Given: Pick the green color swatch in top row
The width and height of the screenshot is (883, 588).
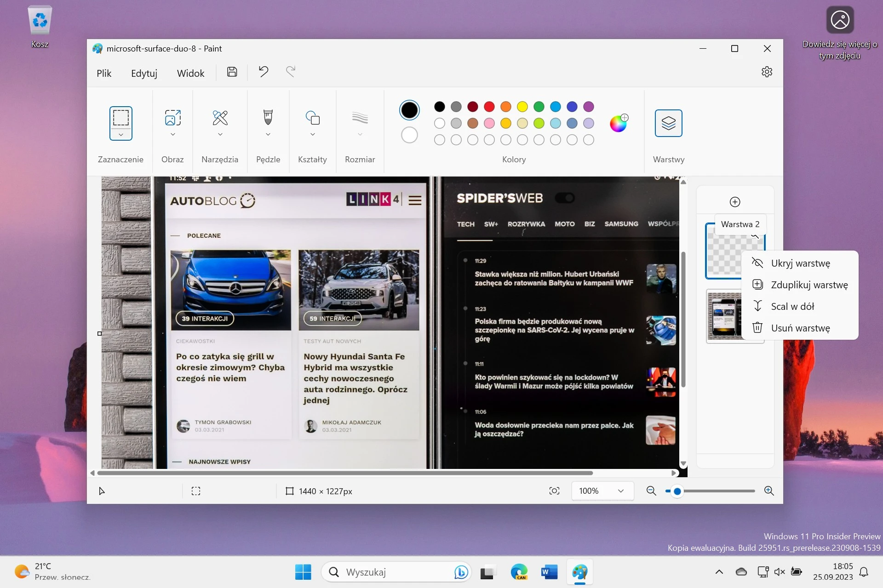Looking at the screenshot, I should click(x=539, y=107).
